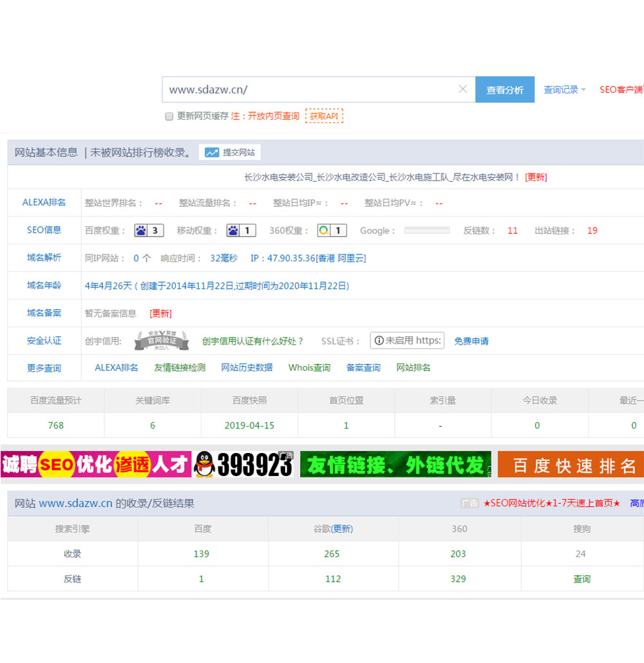
Task: Click 360 反链 value 329
Action: 458,579
